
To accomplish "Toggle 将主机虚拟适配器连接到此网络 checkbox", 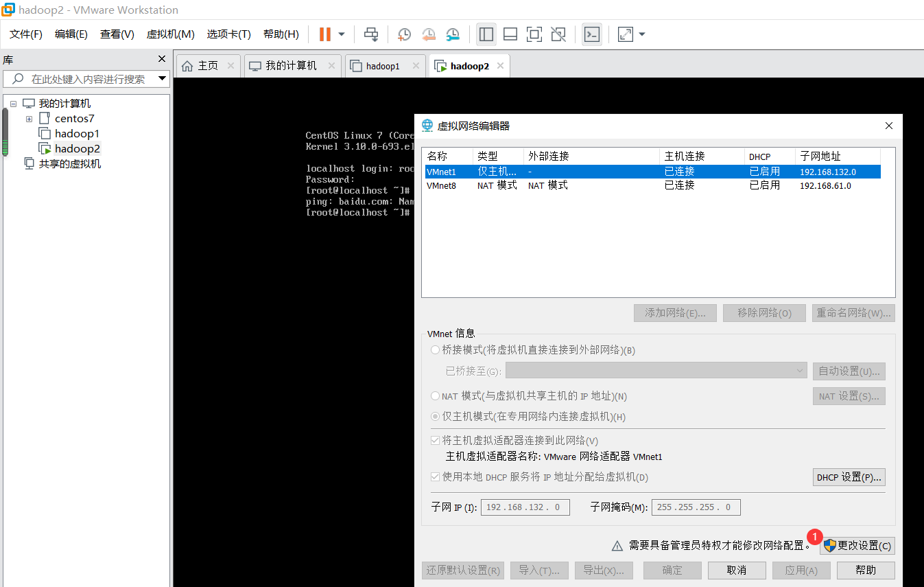I will click(x=435, y=441).
